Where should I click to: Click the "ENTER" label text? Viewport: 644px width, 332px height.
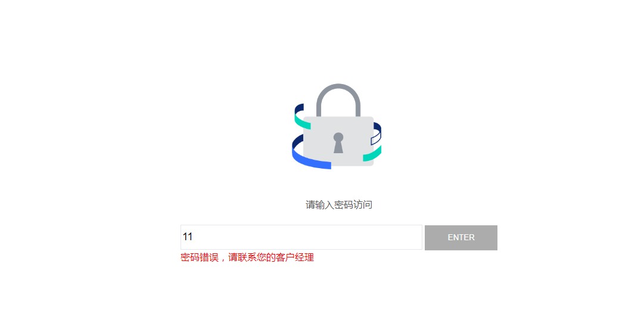[x=461, y=237]
